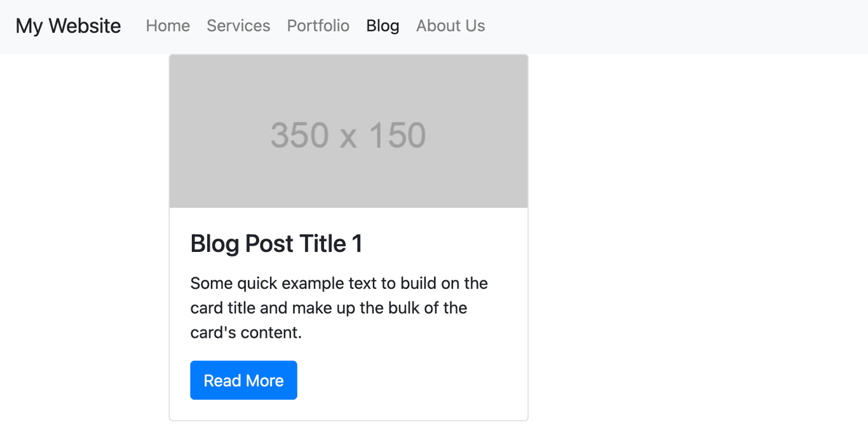Click the 350 x 150 placeholder image
This screenshot has height=431, width=868.
(348, 131)
